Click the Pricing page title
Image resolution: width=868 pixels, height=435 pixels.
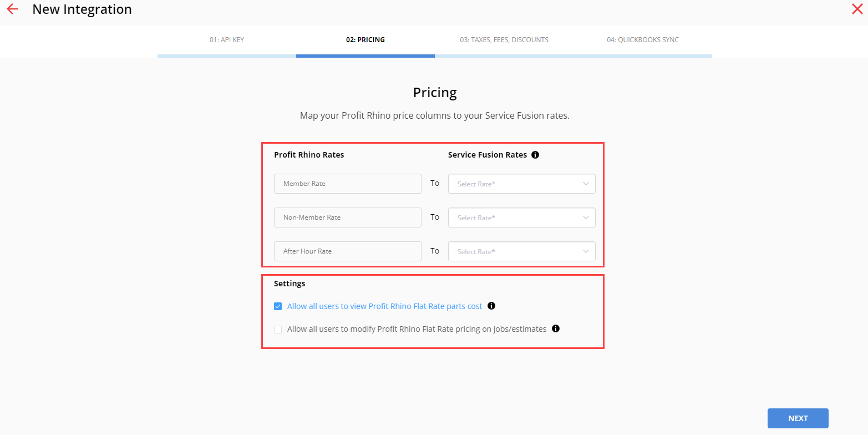(435, 92)
